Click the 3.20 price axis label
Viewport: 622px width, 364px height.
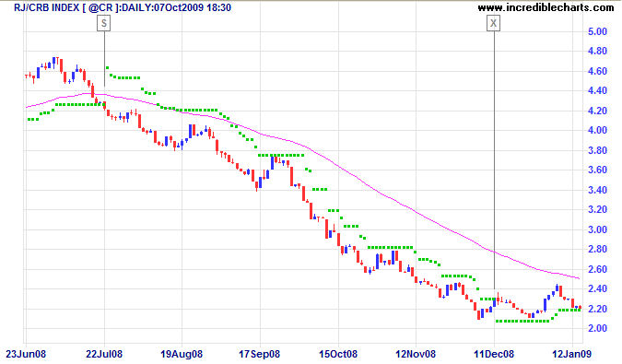coord(597,210)
